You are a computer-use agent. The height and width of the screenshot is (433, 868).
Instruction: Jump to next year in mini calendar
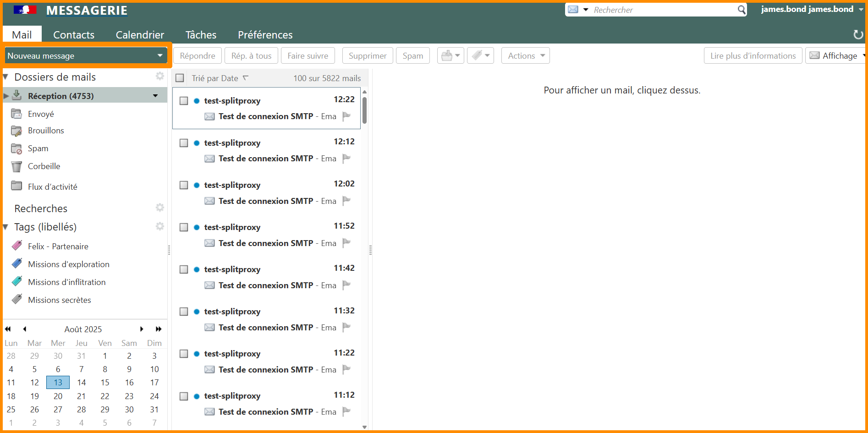tap(159, 329)
